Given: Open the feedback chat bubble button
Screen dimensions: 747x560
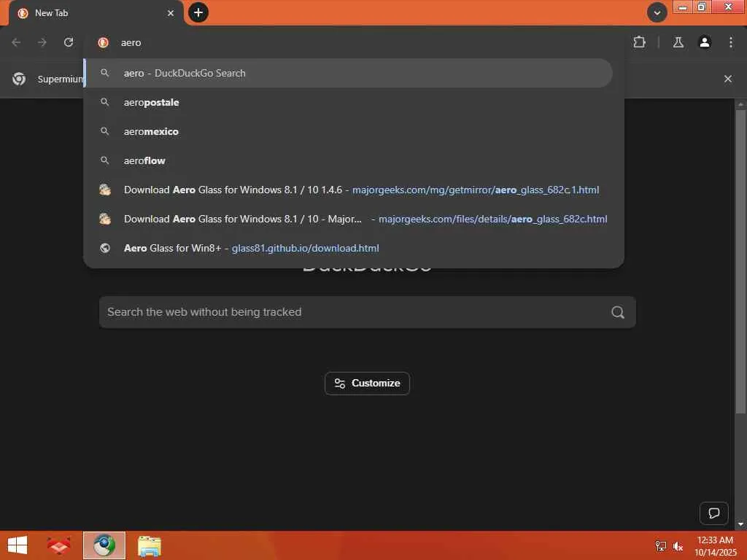Looking at the screenshot, I should 713,513.
